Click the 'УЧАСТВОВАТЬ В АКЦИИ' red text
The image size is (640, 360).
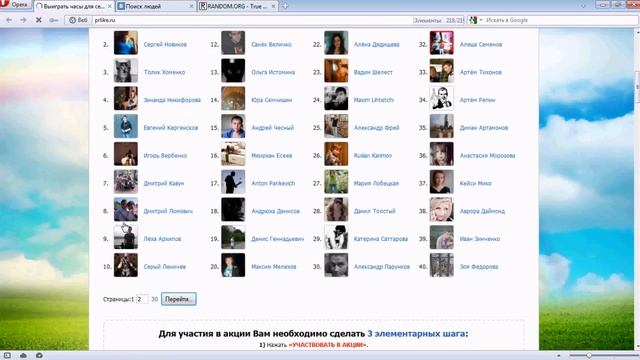(x=327, y=345)
